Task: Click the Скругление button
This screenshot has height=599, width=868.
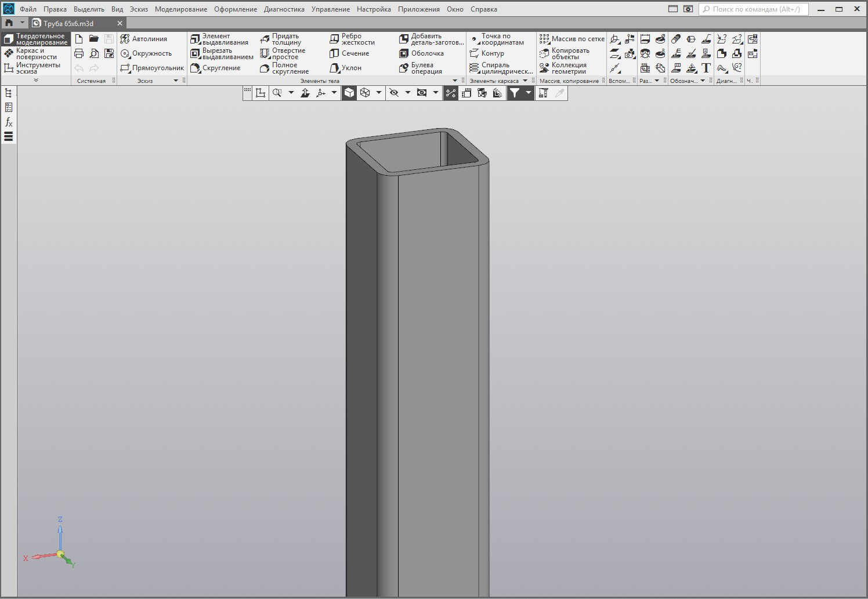Action: point(215,68)
